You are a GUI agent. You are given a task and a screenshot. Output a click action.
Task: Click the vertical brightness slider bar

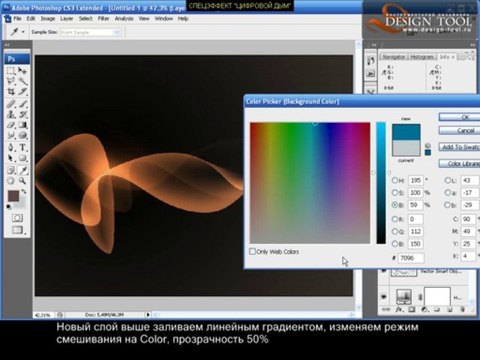[381, 183]
